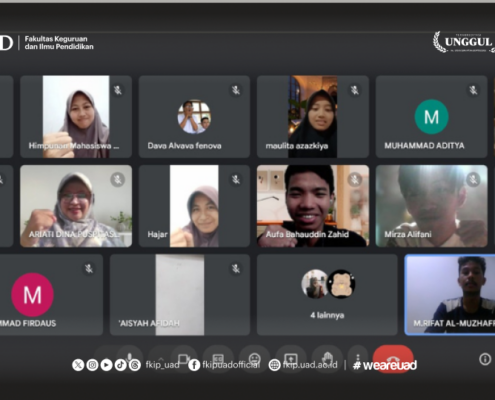Screen dimensions: 495x400
Task: Click the name label "Aufa Bahauddin Zahid"
Action: 307,234
